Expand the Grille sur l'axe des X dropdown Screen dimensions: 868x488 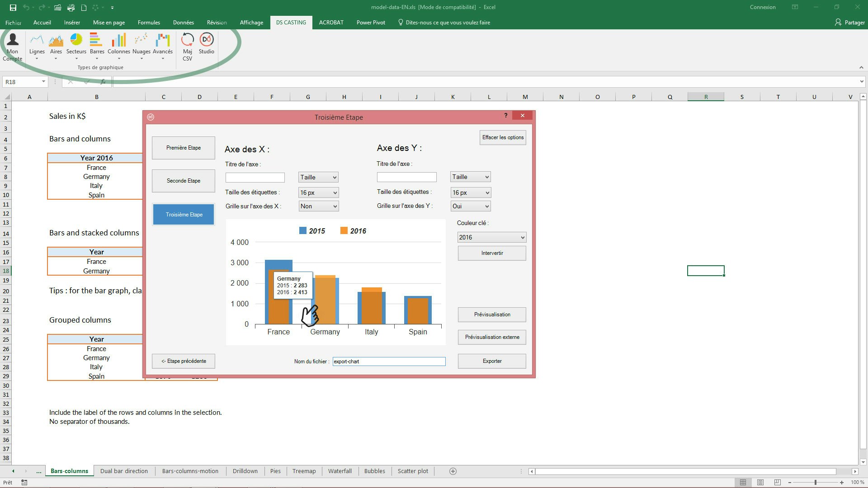pos(319,206)
